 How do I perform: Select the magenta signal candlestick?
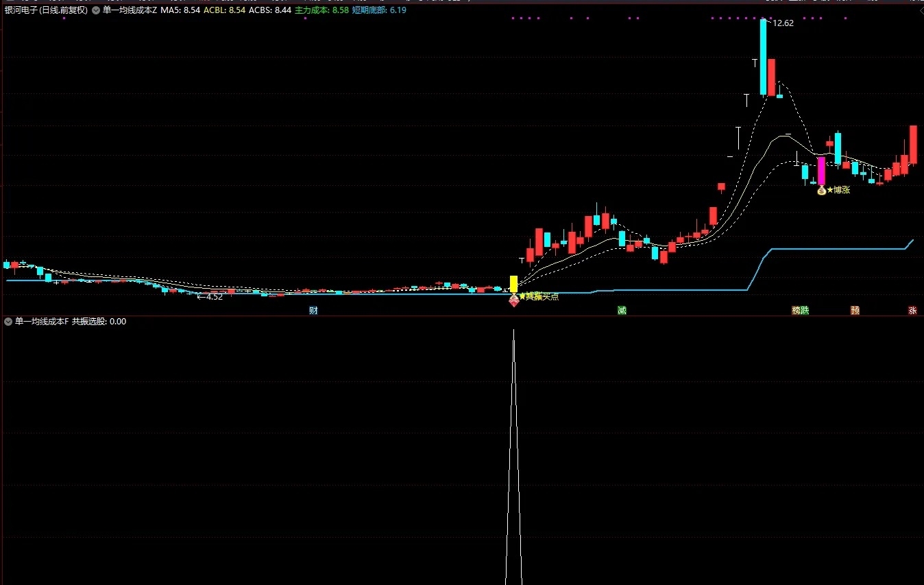coord(821,171)
